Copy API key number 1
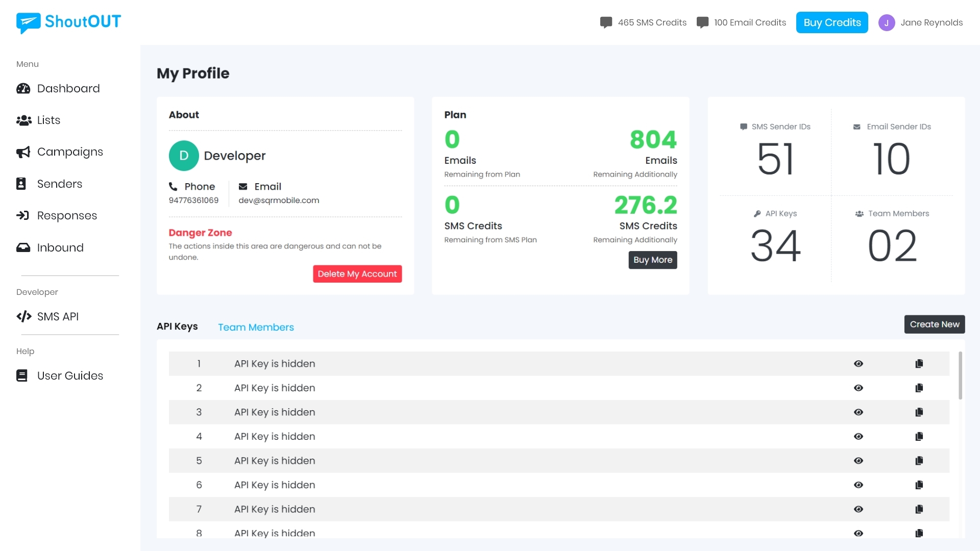Viewport: 980px width, 551px height. click(919, 364)
